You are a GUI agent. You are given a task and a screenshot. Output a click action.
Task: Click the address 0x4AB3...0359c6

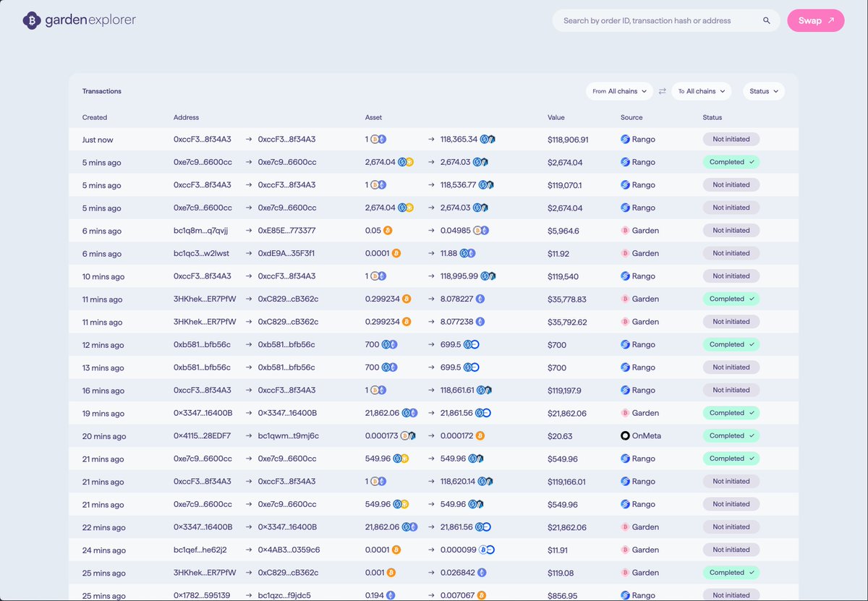pyautogui.click(x=289, y=550)
